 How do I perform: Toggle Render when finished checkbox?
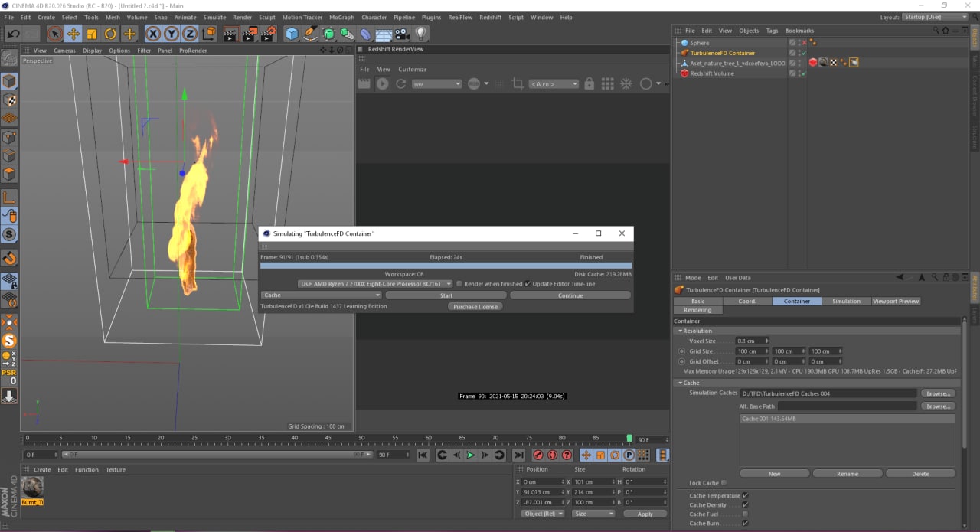coord(459,283)
